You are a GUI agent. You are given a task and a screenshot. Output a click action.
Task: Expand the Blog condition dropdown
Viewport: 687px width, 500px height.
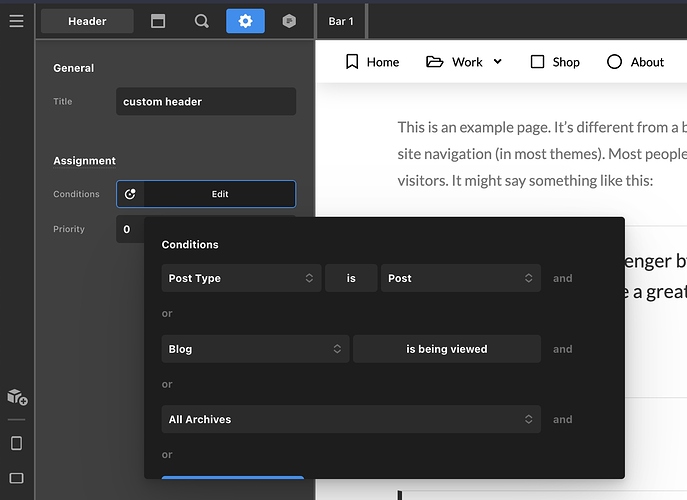tap(255, 349)
